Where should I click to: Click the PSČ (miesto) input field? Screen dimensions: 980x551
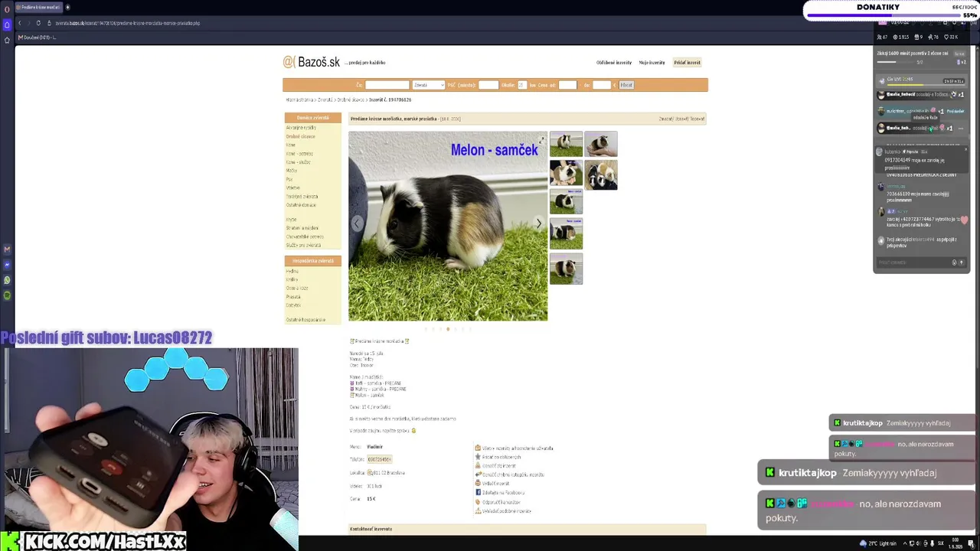[x=488, y=85]
